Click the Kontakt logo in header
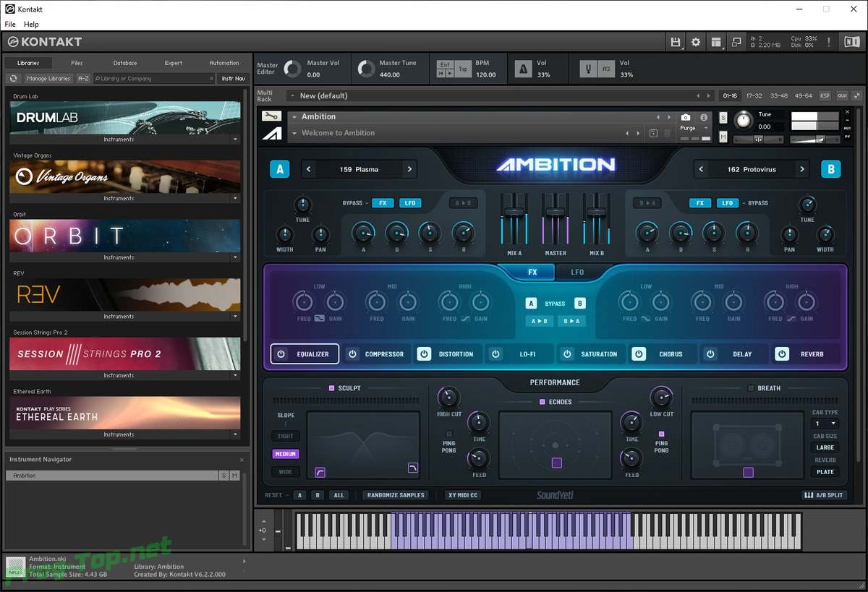 44,42
